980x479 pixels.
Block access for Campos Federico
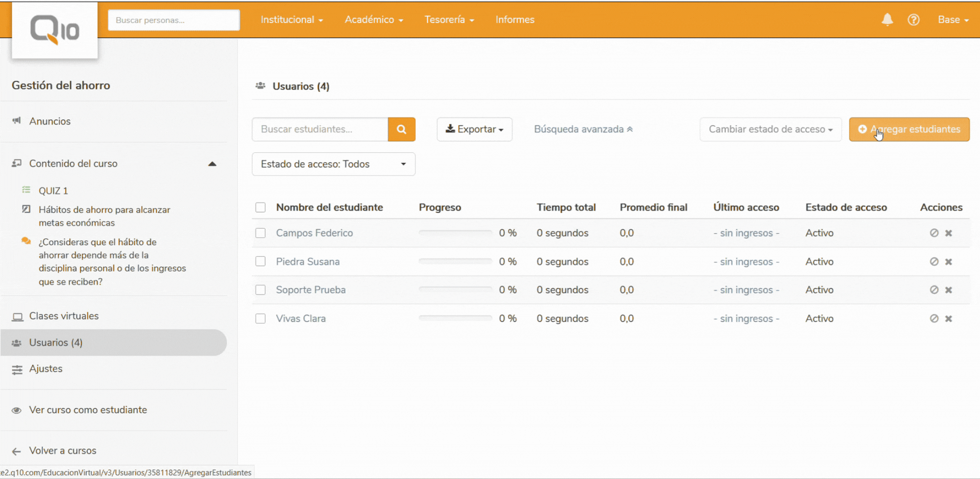point(934,233)
